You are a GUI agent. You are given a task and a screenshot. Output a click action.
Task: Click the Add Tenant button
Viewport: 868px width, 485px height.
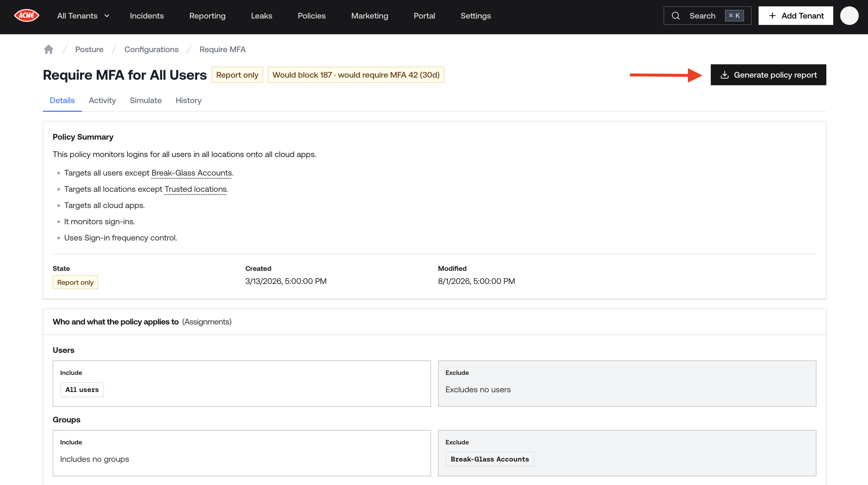[x=796, y=16]
